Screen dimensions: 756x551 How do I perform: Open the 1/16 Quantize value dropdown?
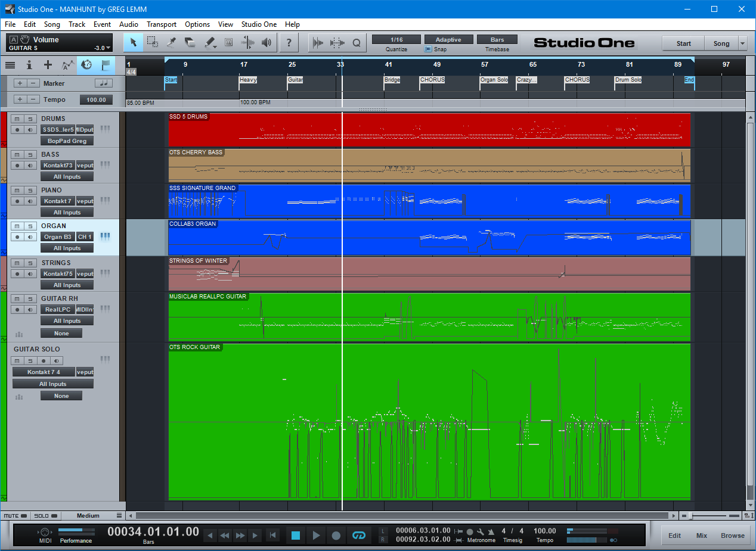click(396, 39)
